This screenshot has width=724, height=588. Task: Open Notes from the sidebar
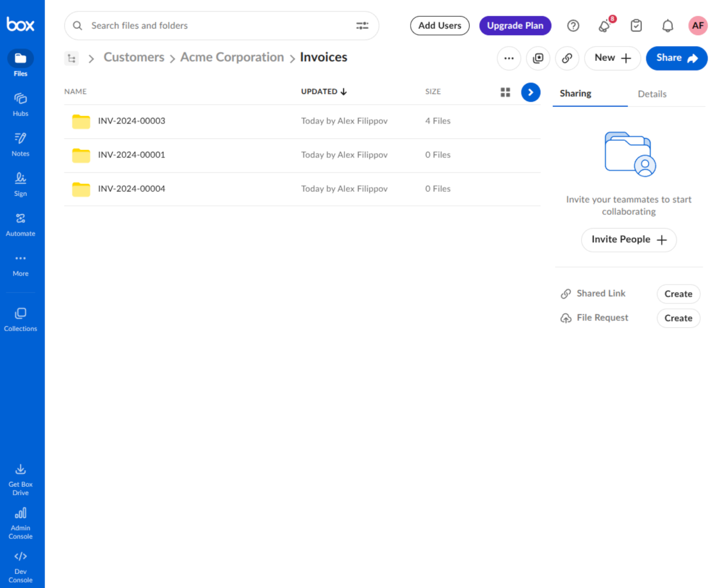21,145
